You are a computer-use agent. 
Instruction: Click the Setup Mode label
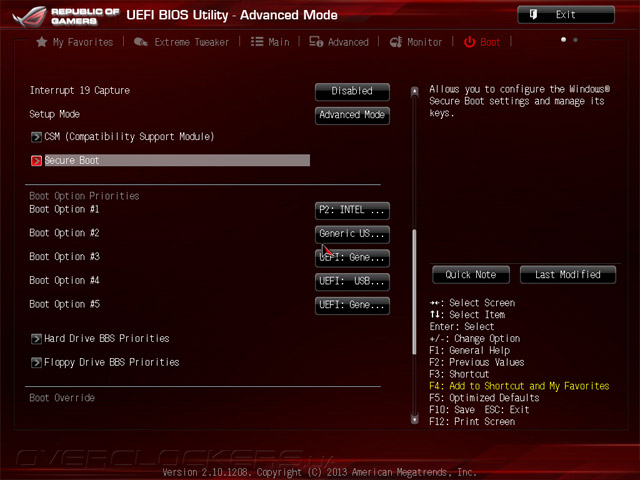click(x=54, y=114)
